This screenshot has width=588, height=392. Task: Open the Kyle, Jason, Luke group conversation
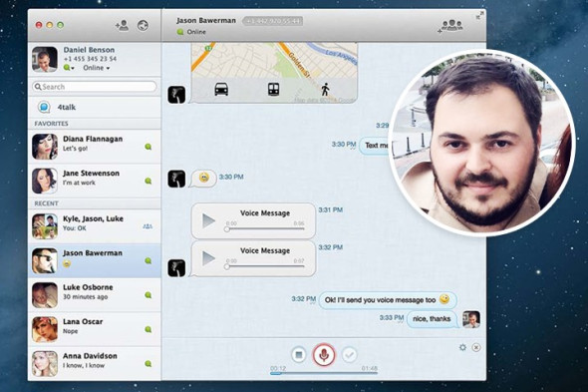click(x=95, y=226)
